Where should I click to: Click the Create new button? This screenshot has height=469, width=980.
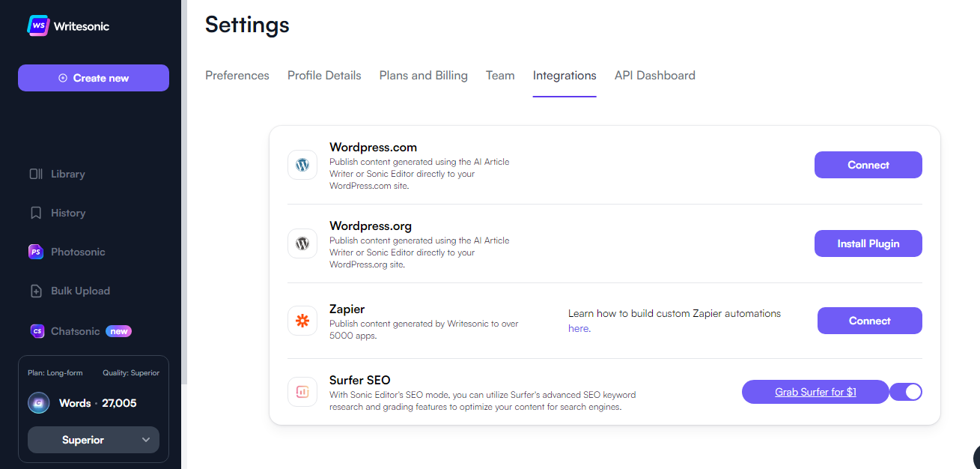coord(94,78)
